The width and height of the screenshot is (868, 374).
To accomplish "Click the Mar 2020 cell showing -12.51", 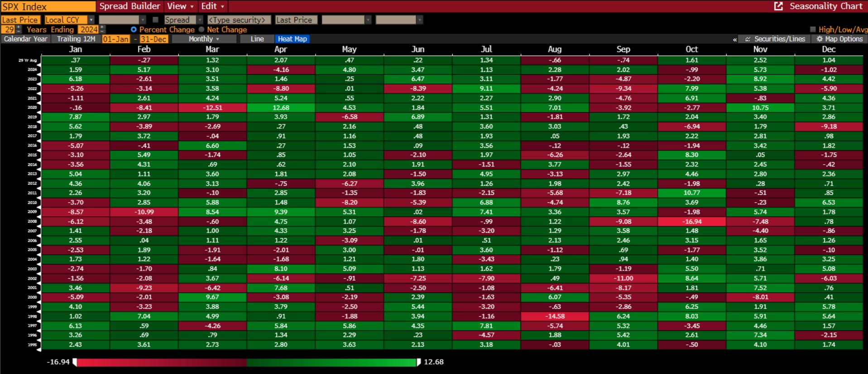I will point(212,108).
